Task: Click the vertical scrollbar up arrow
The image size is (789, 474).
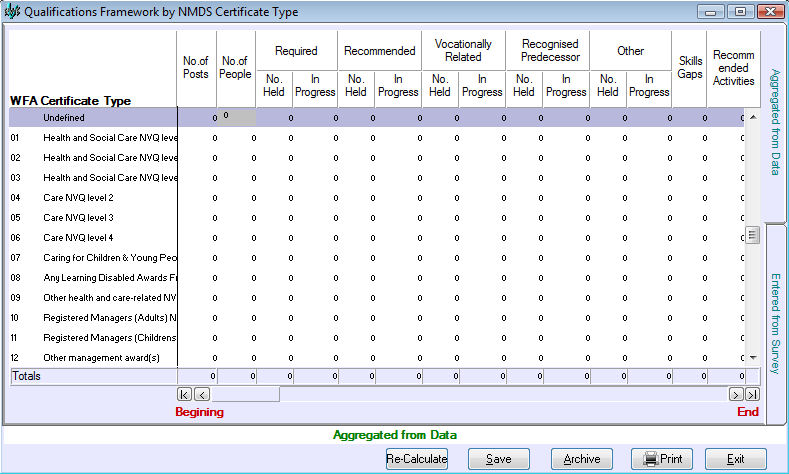Action: click(753, 117)
